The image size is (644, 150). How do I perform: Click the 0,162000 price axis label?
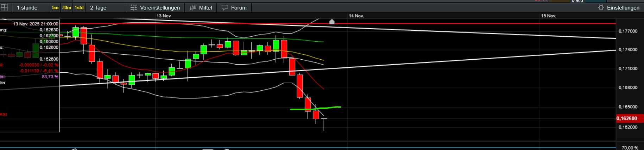628,127
